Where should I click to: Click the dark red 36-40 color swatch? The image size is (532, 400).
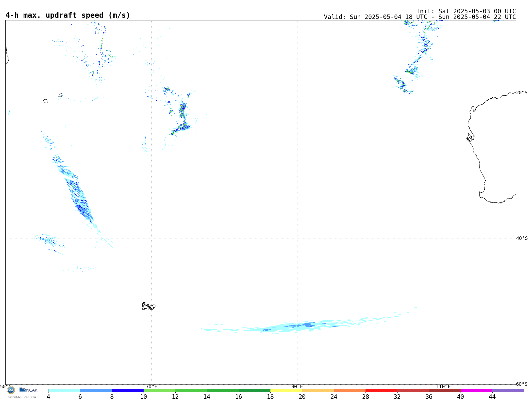click(445, 391)
